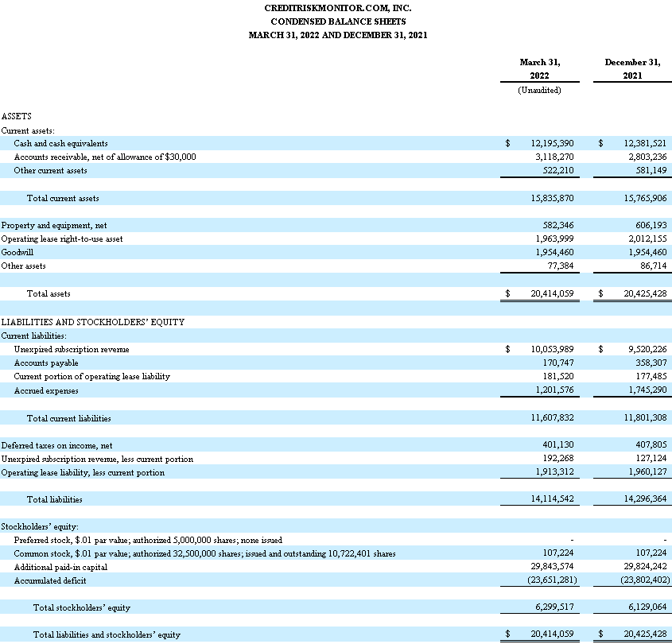Select the 'Other current assets' label
This screenshot has width=672, height=644.
50,170
